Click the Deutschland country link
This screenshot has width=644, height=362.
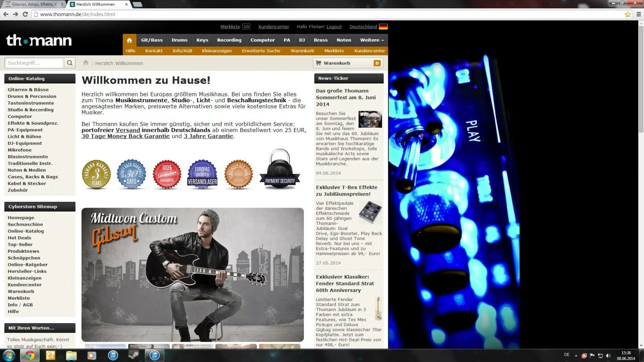coord(363,27)
